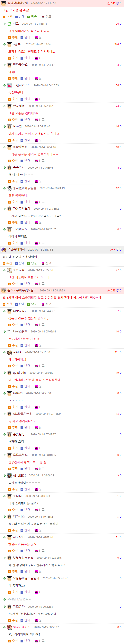Click 반대 under 온는사슴's reply

point(25,284)
